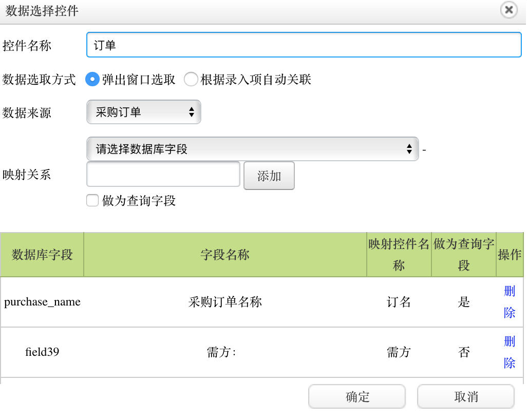Enable the 做为查询字段 checkbox
Viewport: 527px width, 420px height.
92,201
